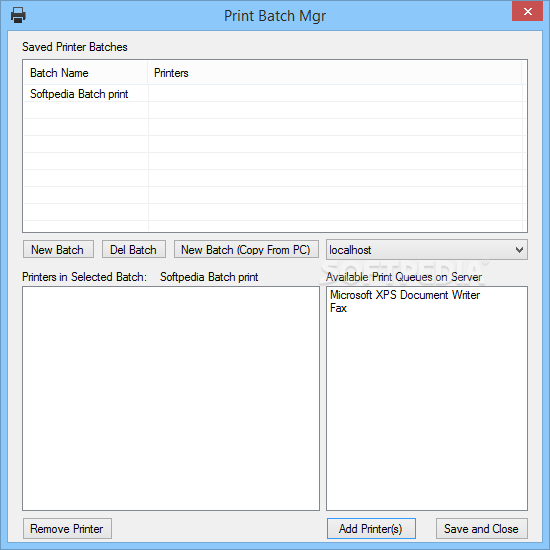The height and width of the screenshot is (550, 550).
Task: Click the Batch Name column header
Action: coord(85,73)
